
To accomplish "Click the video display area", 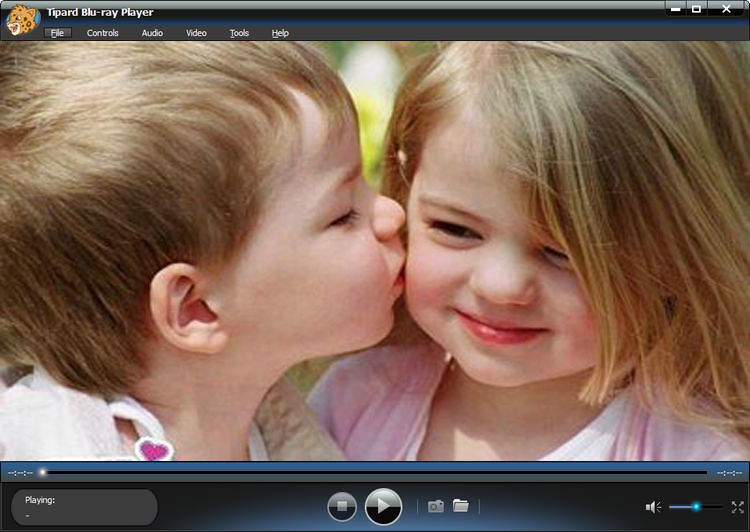I will (x=375, y=250).
